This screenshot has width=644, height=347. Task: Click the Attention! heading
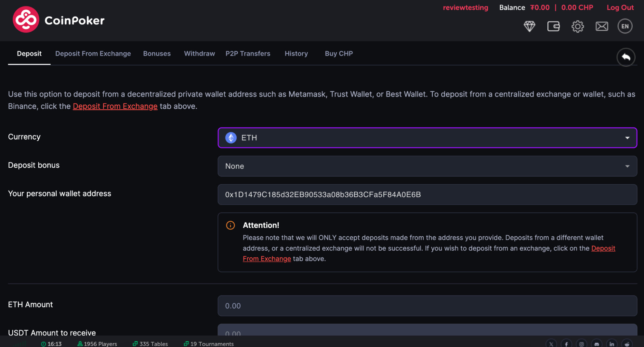(261, 225)
